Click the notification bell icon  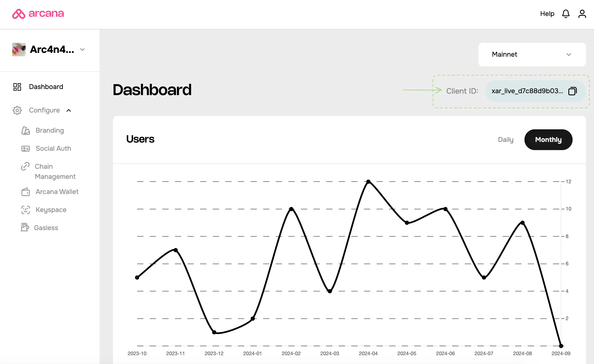(x=566, y=14)
